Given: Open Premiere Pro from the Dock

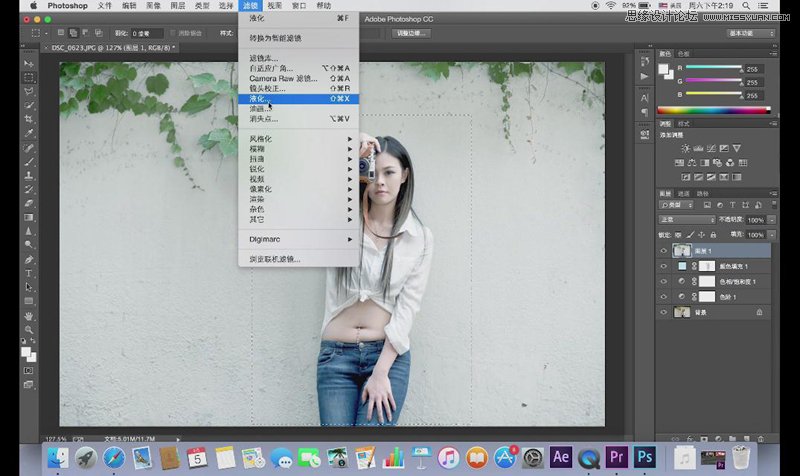Looking at the screenshot, I should [616, 457].
